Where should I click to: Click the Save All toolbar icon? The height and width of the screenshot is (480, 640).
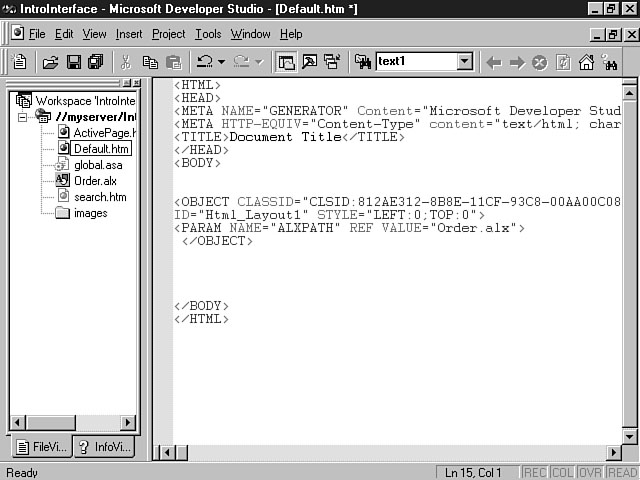tap(96, 62)
